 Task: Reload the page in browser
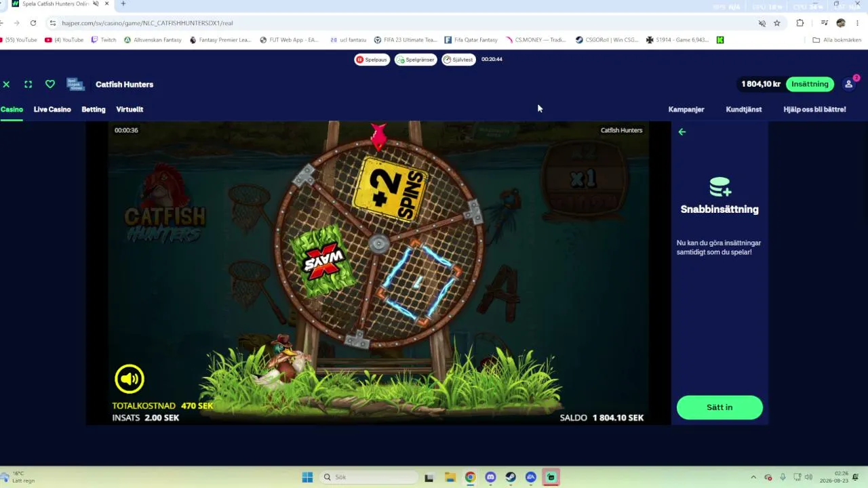tap(33, 23)
